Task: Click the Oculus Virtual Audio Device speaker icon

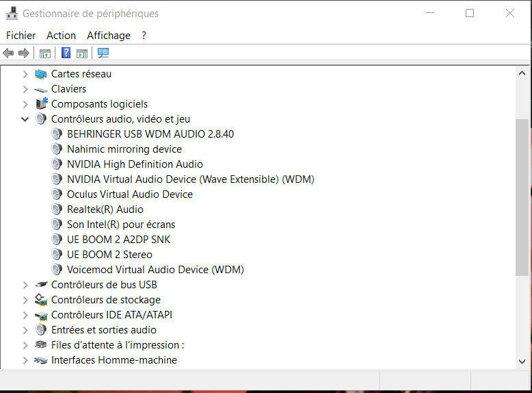Action: point(57,194)
